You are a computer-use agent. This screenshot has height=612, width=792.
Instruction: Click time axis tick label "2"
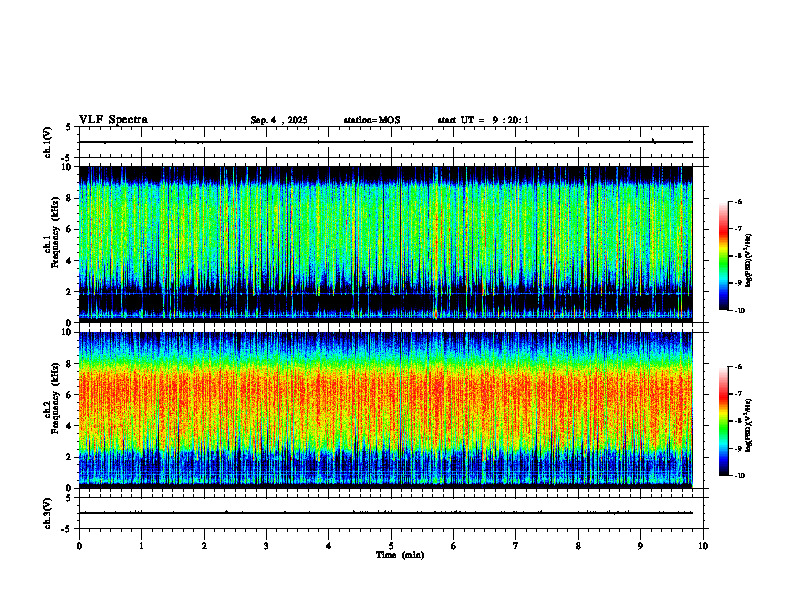[x=204, y=546]
